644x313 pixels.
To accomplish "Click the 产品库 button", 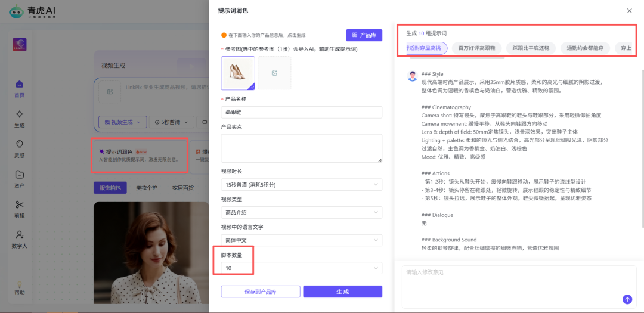I will 364,35.
